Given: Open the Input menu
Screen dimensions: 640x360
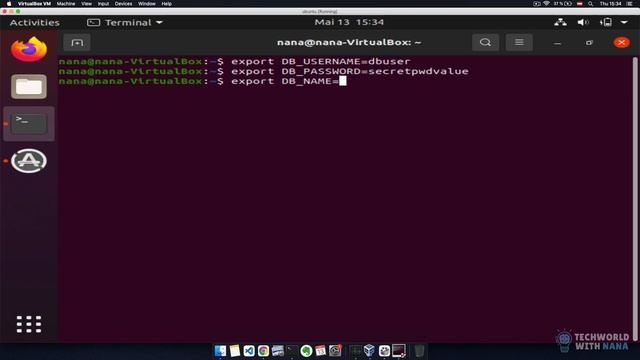Looking at the screenshot, I should click(x=103, y=4).
